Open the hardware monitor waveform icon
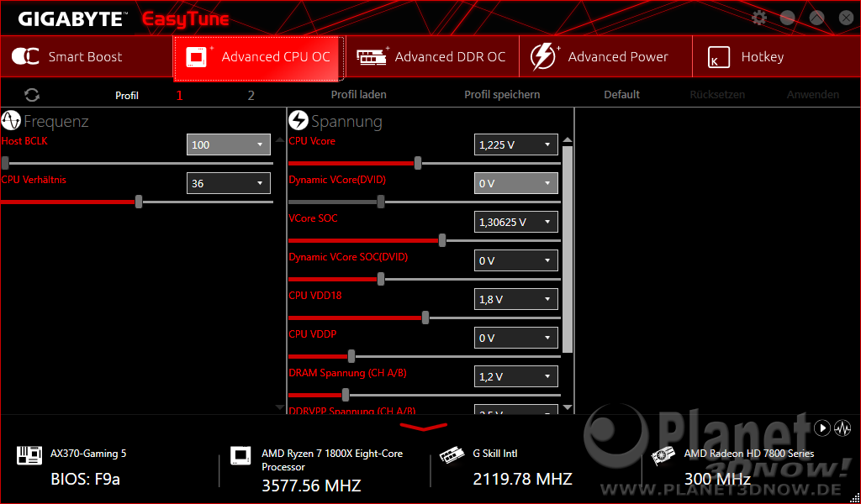 (x=843, y=428)
